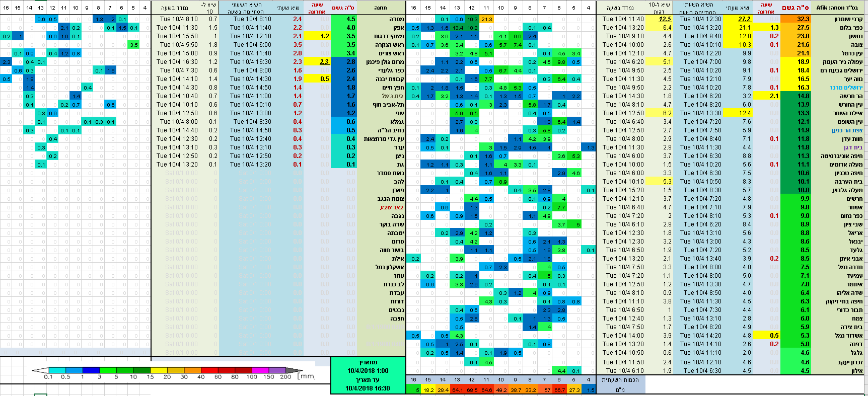This screenshot has width=868, height=396.
Task: Select the תחנה column header
Action: (381, 8)
